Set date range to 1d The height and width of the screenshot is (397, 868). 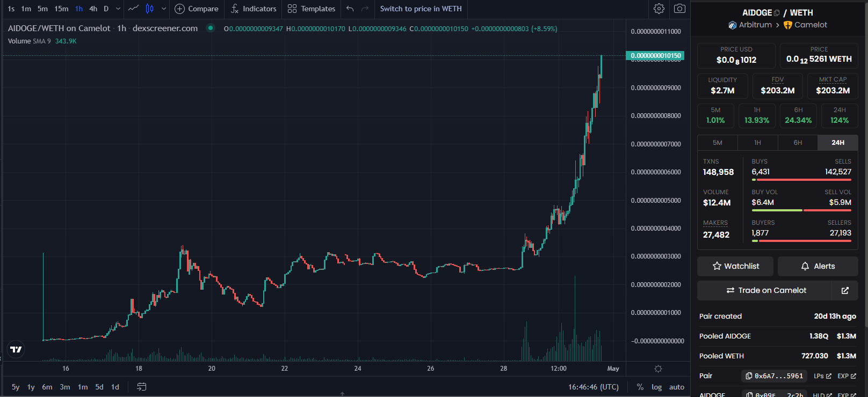115,387
